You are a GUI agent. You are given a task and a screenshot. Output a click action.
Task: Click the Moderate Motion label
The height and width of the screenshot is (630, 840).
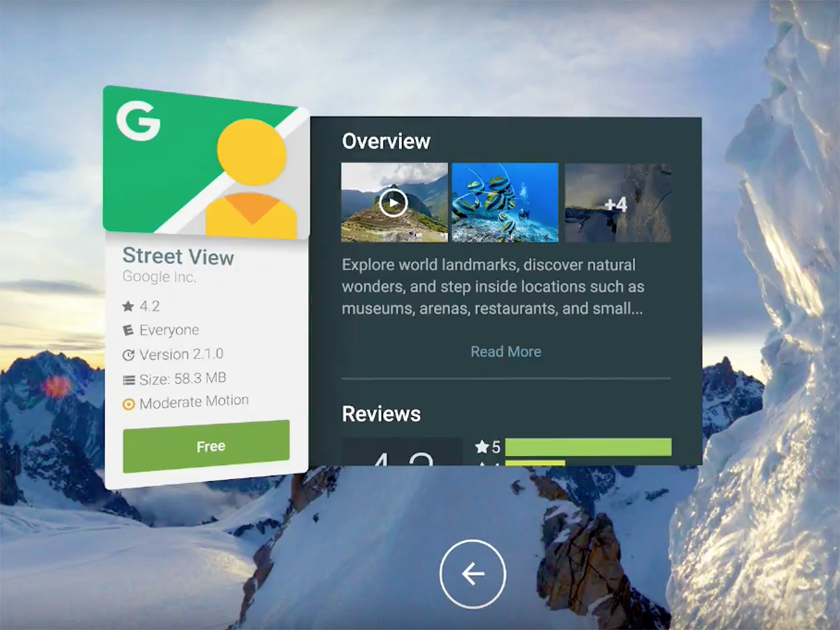(194, 402)
